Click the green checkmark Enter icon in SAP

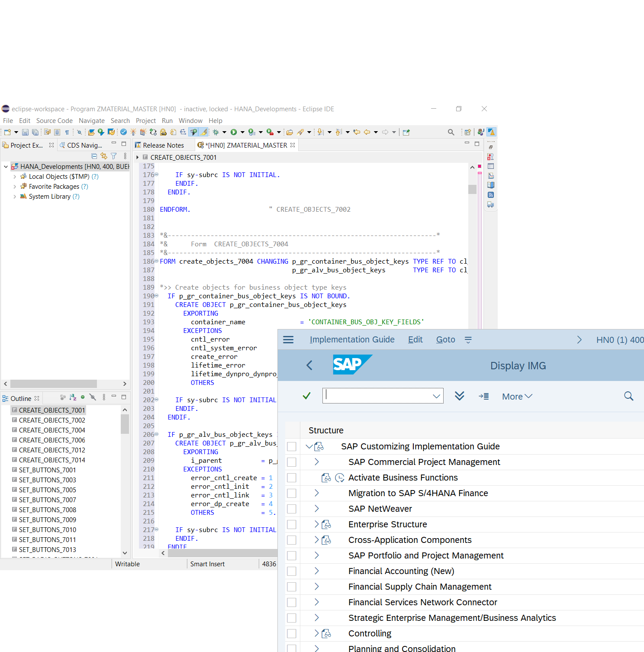(x=306, y=396)
